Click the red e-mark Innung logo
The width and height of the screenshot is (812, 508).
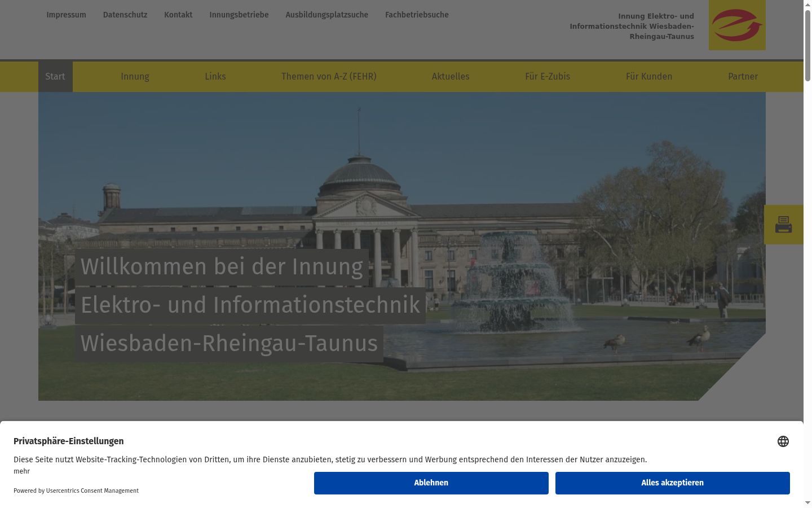pos(737,25)
